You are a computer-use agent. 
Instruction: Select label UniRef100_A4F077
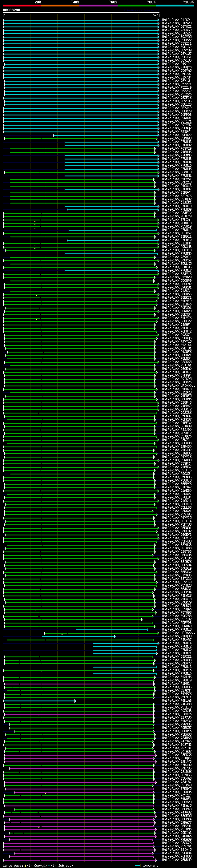coord(176,372)
